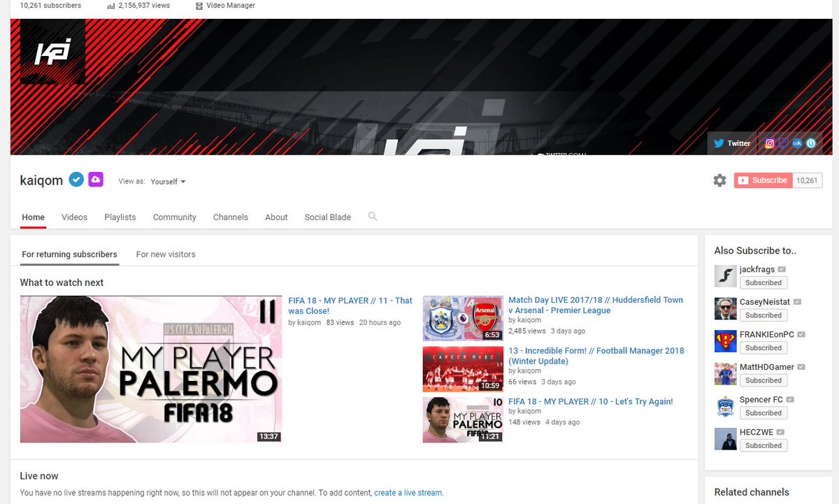Switch to the Playlists tab
This screenshot has width=839, height=504.
point(120,217)
